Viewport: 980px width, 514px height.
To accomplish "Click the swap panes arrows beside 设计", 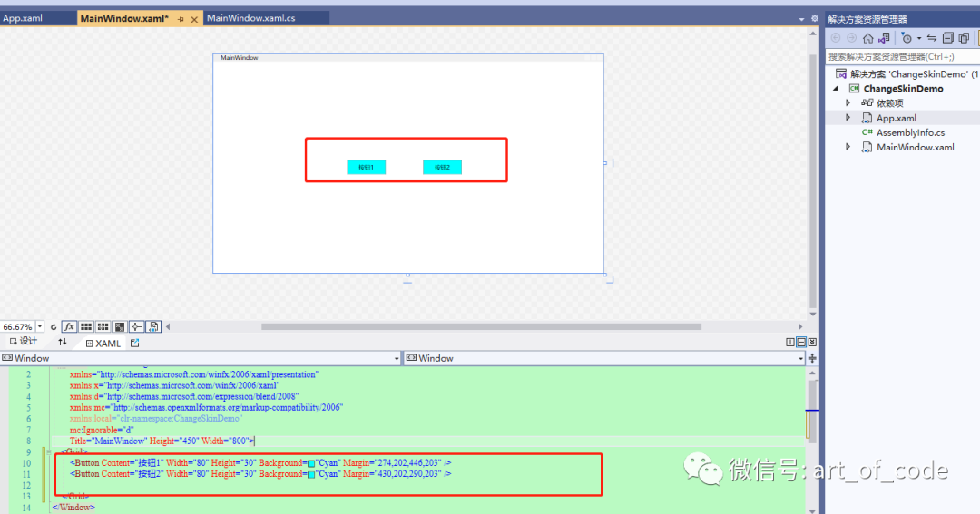I will 62,343.
